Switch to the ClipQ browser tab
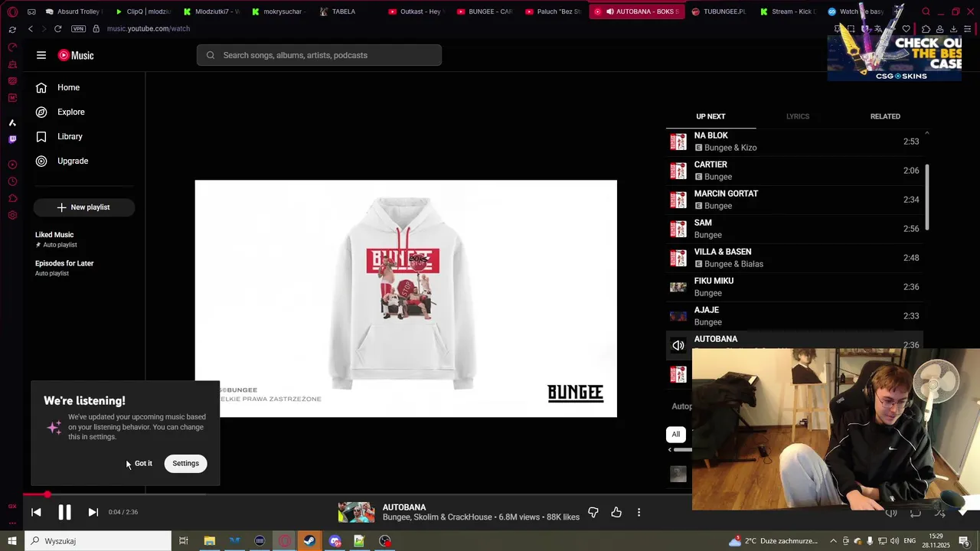 pyautogui.click(x=143, y=11)
